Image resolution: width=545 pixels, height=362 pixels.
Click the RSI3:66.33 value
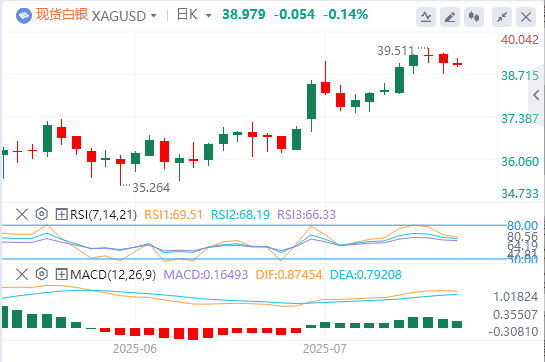(307, 215)
